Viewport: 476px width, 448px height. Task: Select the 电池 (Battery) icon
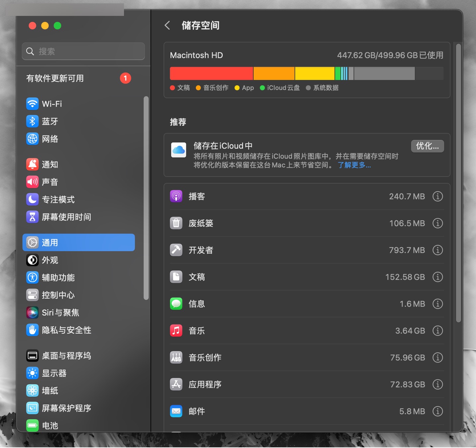tap(32, 425)
